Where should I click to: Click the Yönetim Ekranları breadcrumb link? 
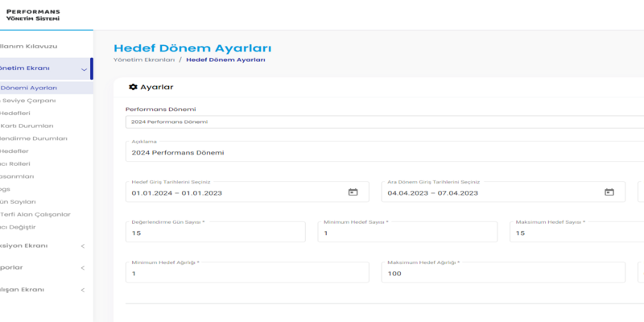tap(144, 60)
